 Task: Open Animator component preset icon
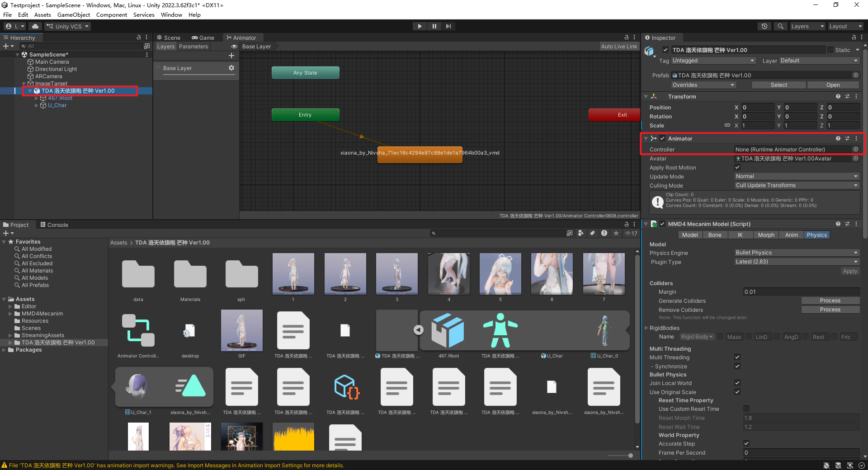click(x=847, y=138)
